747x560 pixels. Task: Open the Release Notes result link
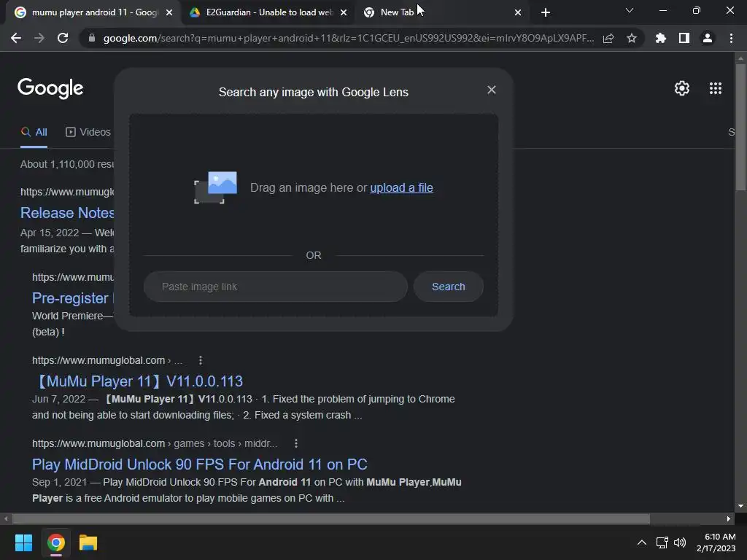tap(67, 213)
